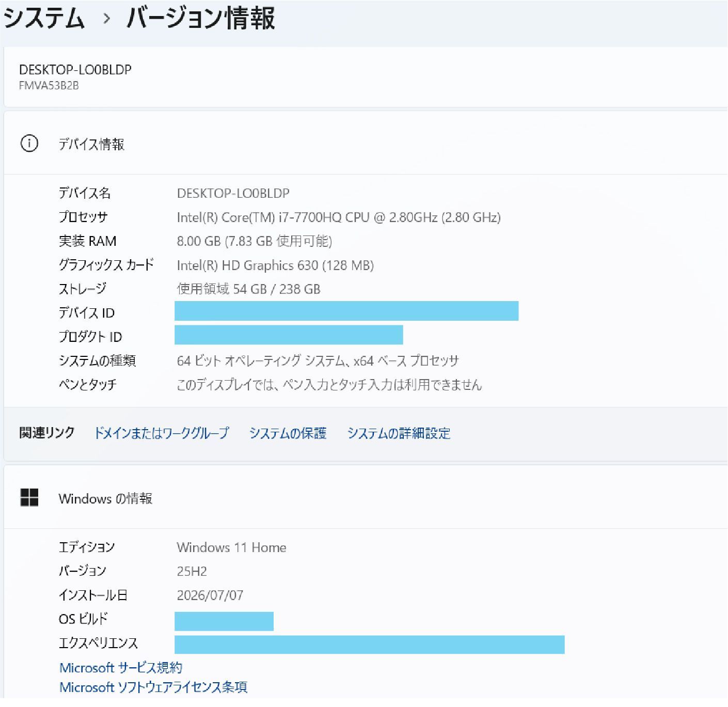Viewport: 728px width, 707px height.
Task: Click the ペンとタッチ label
Action: point(88,385)
